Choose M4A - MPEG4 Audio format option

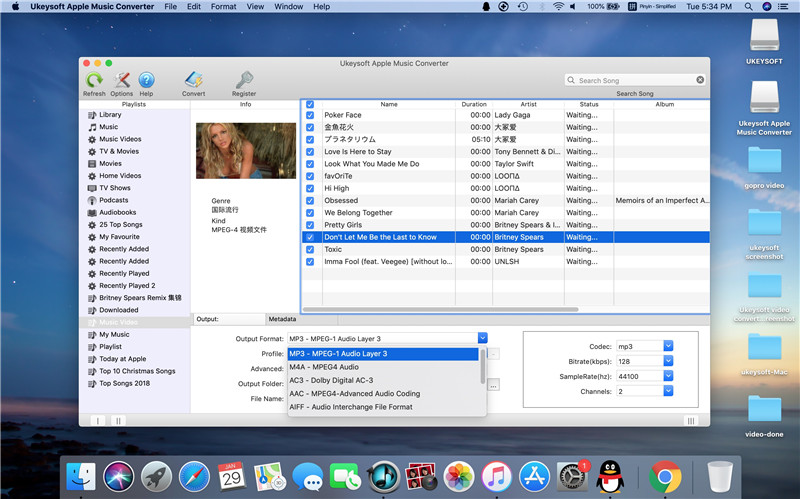(383, 367)
